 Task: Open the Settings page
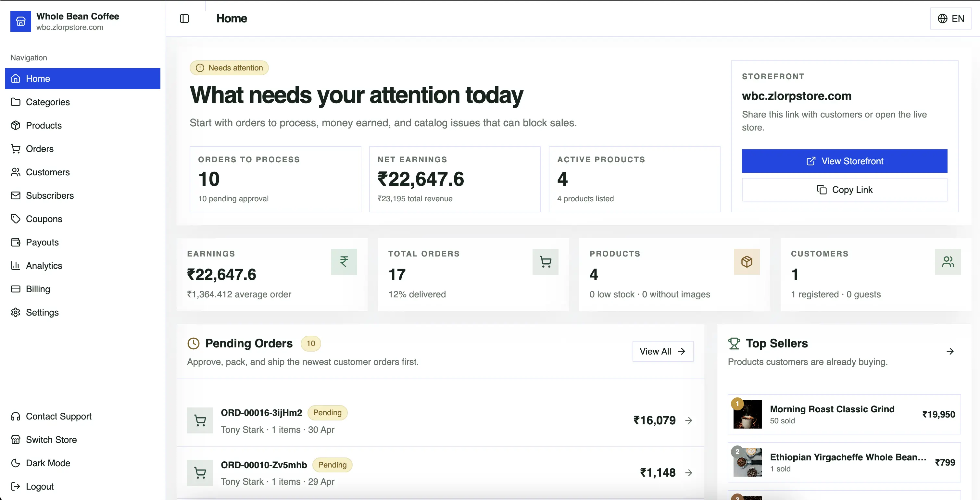[83, 312]
